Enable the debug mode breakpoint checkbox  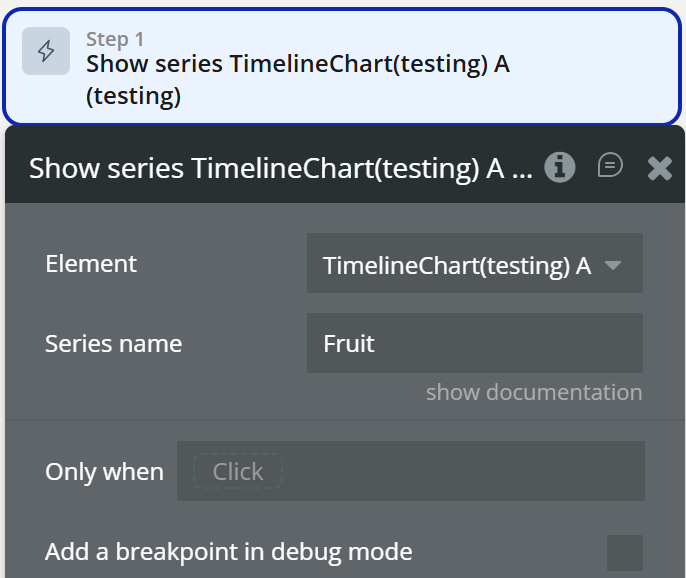(x=625, y=552)
